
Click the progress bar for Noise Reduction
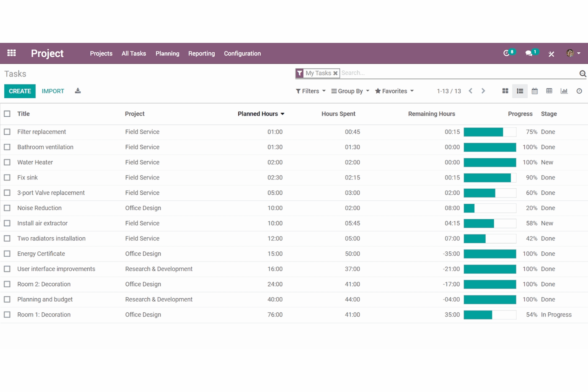[489, 208]
